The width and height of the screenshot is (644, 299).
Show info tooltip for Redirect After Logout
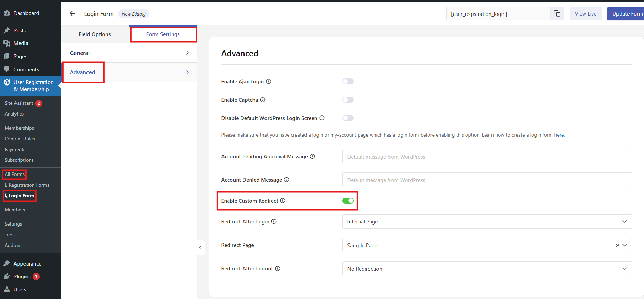(278, 268)
